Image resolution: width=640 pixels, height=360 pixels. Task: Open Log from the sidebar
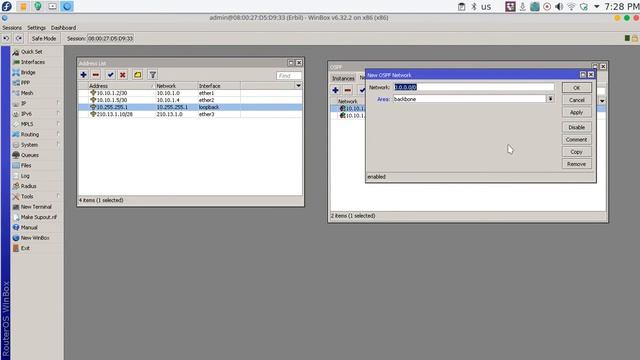click(25, 176)
